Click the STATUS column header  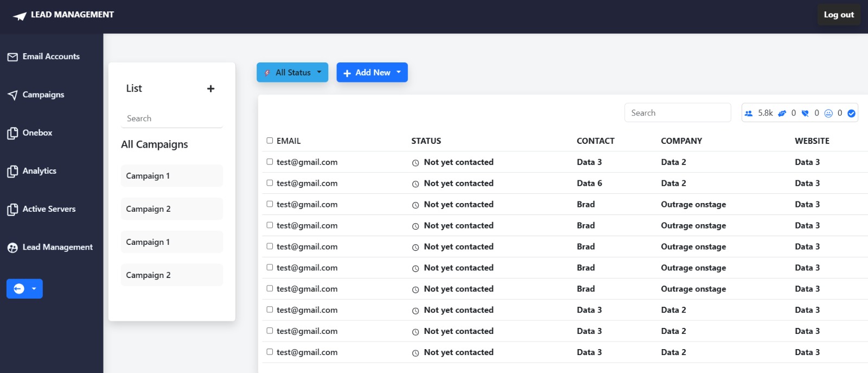[426, 141]
